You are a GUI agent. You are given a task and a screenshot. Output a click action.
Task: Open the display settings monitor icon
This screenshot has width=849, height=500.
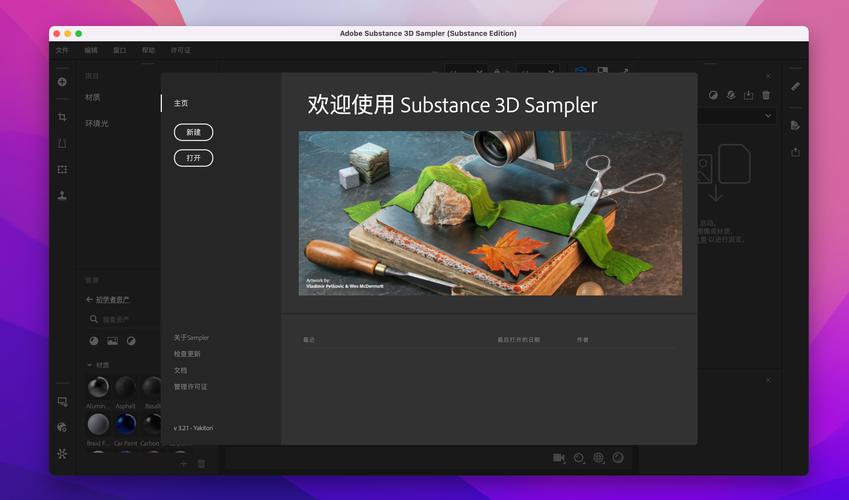coord(62,401)
